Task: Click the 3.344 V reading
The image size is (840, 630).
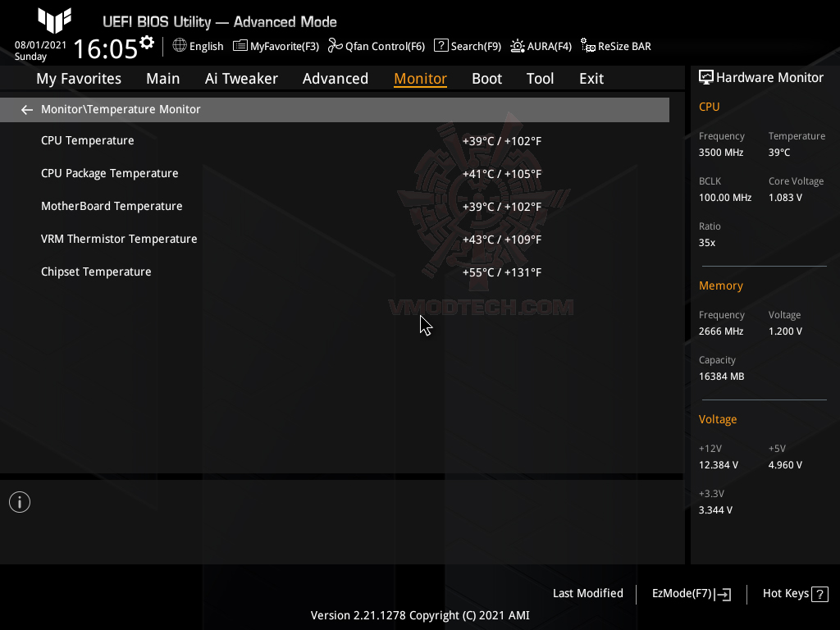Action: (x=715, y=510)
